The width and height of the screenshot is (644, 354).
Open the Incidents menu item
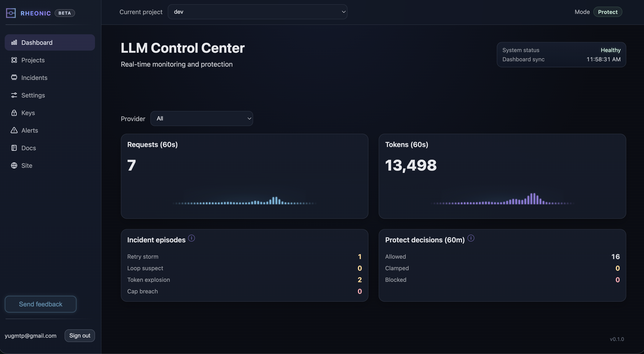[34, 78]
